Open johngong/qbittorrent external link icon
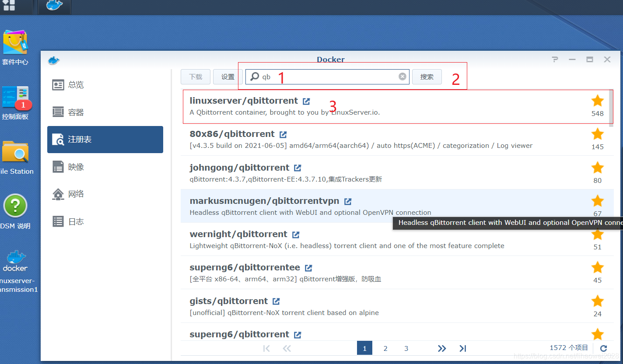 point(297,168)
